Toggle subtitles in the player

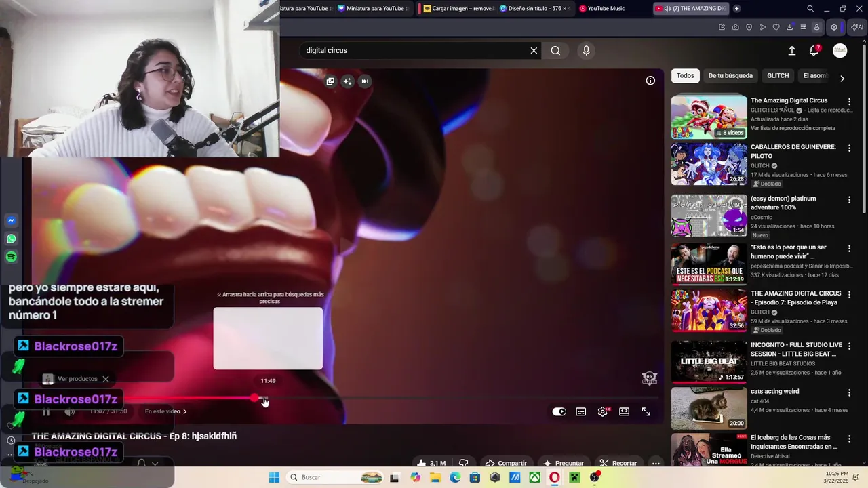(x=581, y=411)
